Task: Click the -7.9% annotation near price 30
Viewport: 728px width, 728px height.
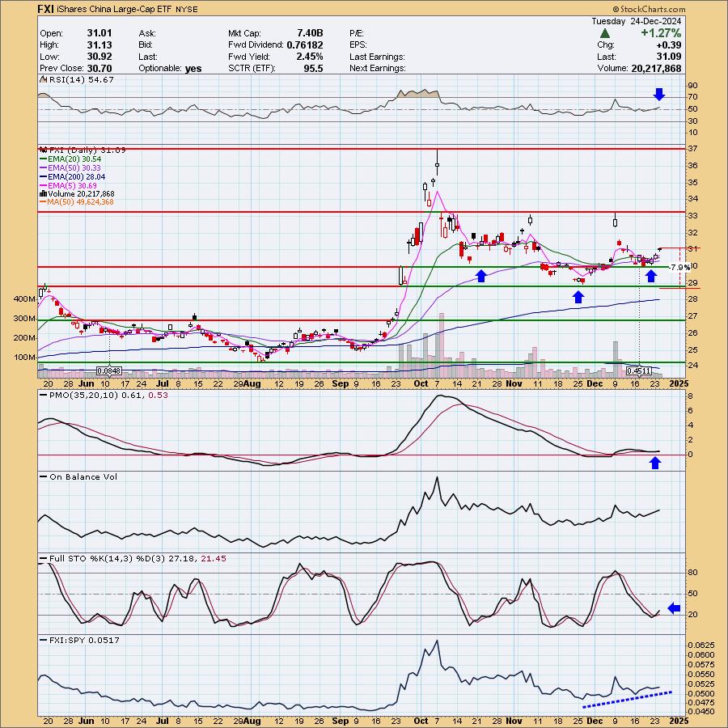Action: pos(679,268)
